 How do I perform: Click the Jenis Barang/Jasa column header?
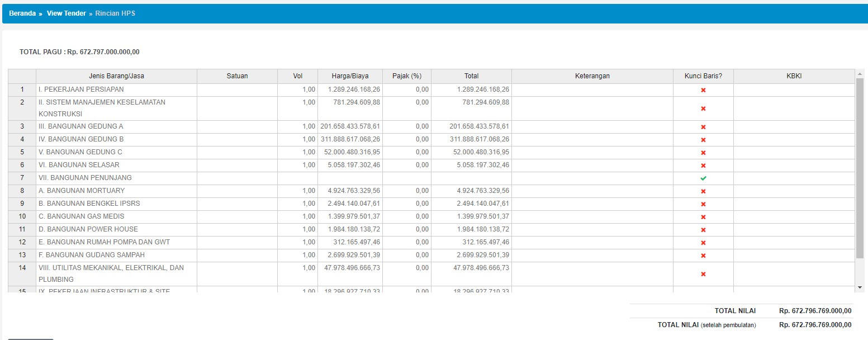click(x=116, y=76)
